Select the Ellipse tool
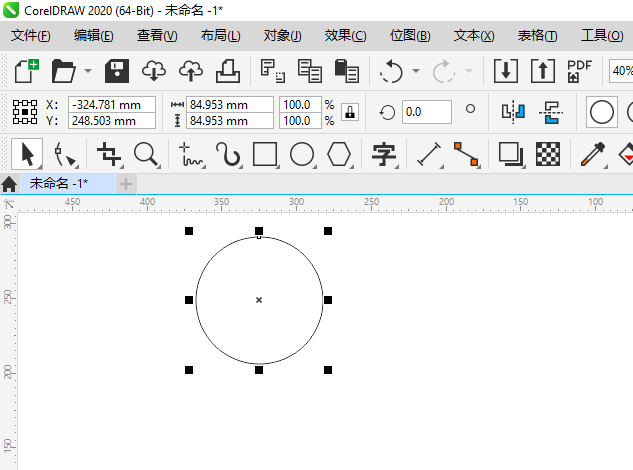Viewport: 633px width, 470px height. [302, 154]
